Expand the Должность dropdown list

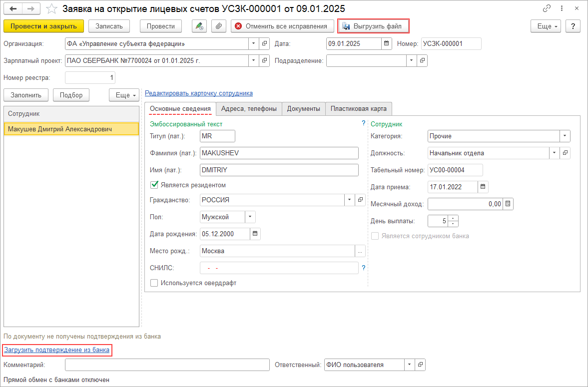point(555,153)
